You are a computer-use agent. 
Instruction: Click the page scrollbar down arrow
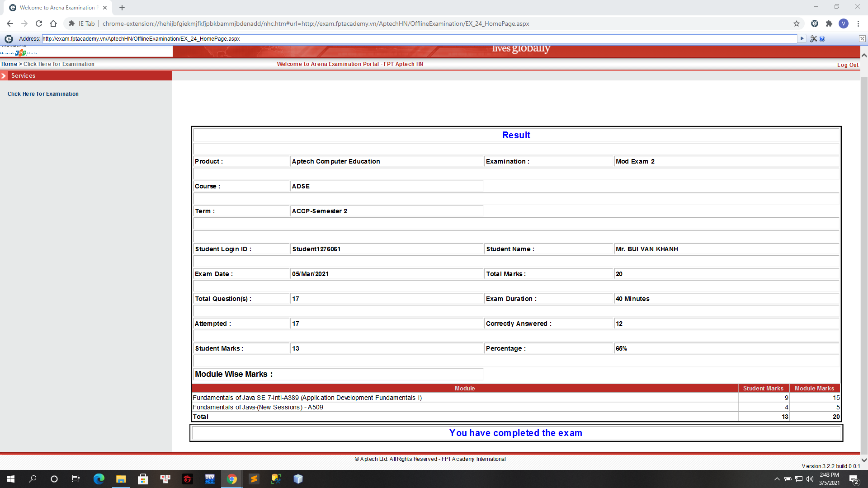pos(864,460)
